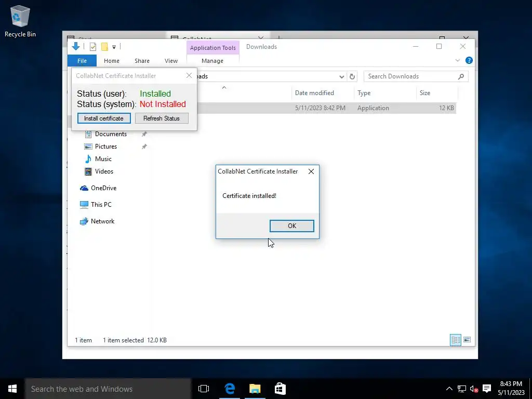Open File Explorer from the taskbar

[255, 389]
